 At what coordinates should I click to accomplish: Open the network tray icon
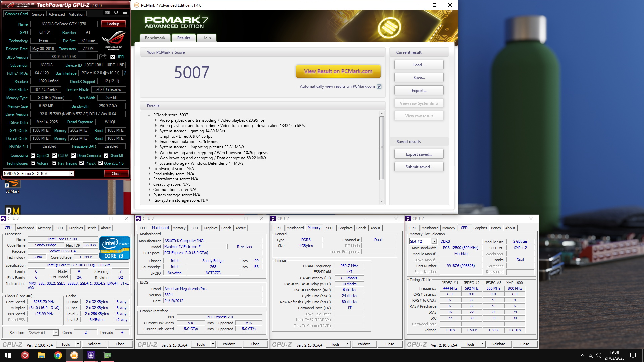click(x=591, y=355)
